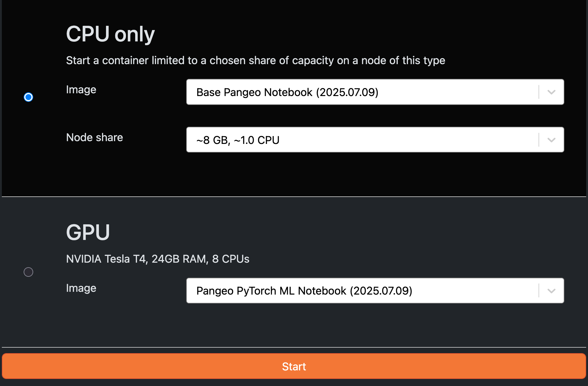Open the Pangeo PyTorch ML Notebook dropdown

pos(363,291)
